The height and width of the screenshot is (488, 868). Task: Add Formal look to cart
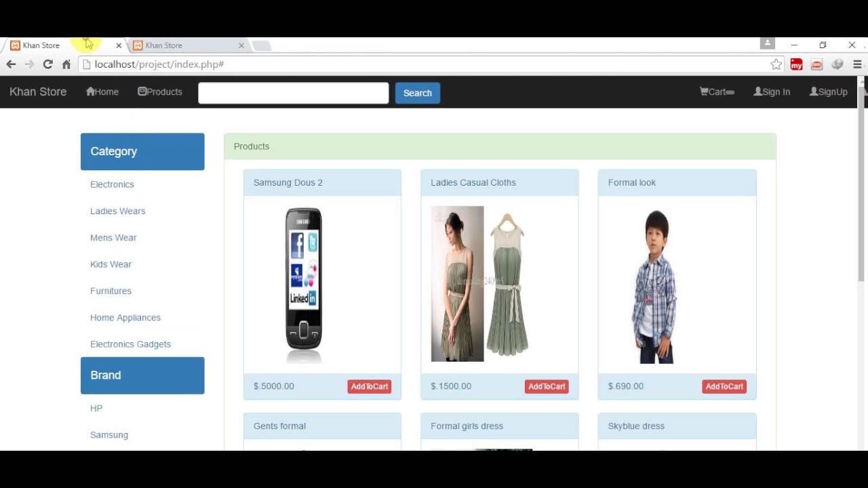[724, 386]
